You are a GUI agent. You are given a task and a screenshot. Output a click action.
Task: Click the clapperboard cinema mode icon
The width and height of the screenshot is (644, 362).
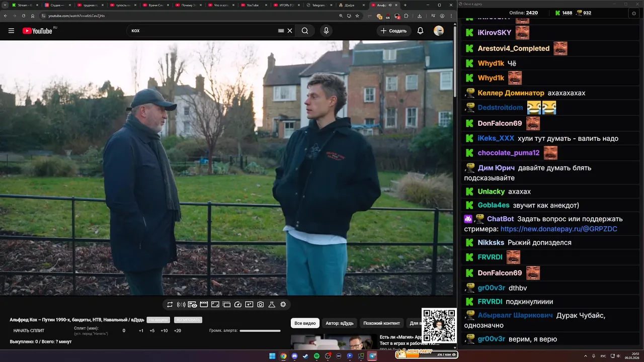pos(204,305)
